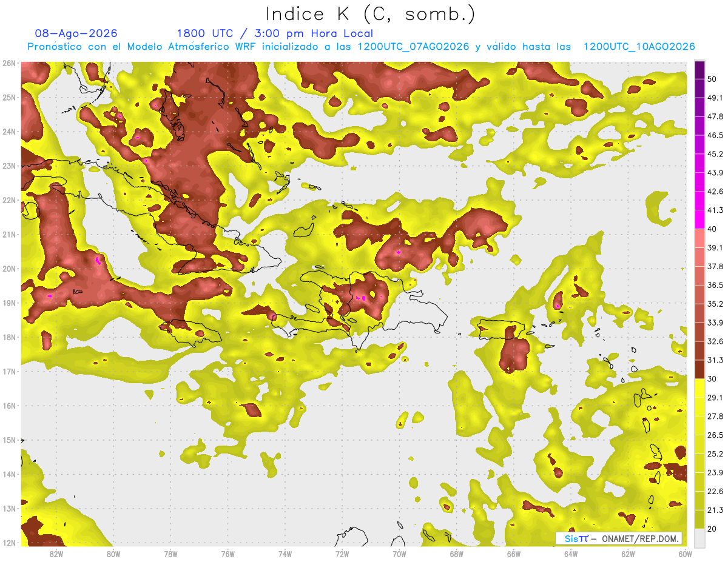Click latitude label 26N
Image resolution: width=728 pixels, height=562 pixels.
coord(8,63)
